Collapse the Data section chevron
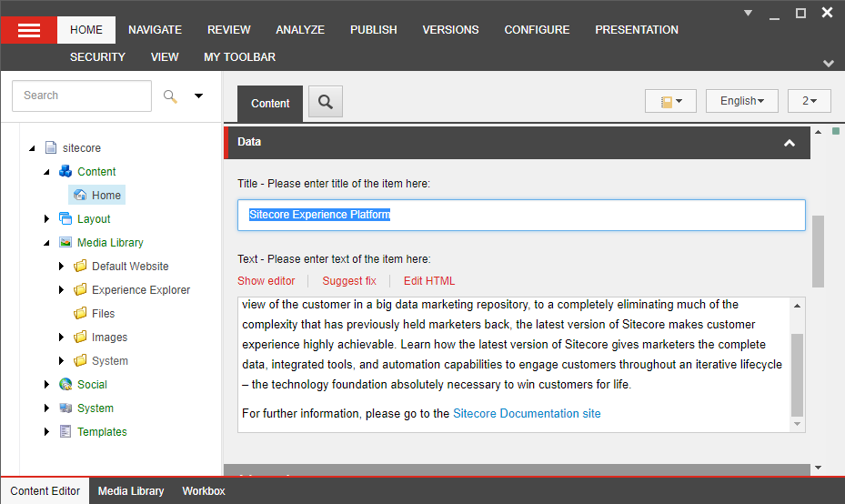845x504 pixels. click(790, 143)
